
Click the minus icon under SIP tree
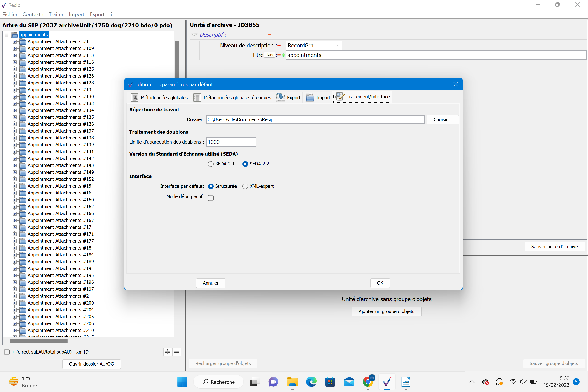[x=176, y=352]
